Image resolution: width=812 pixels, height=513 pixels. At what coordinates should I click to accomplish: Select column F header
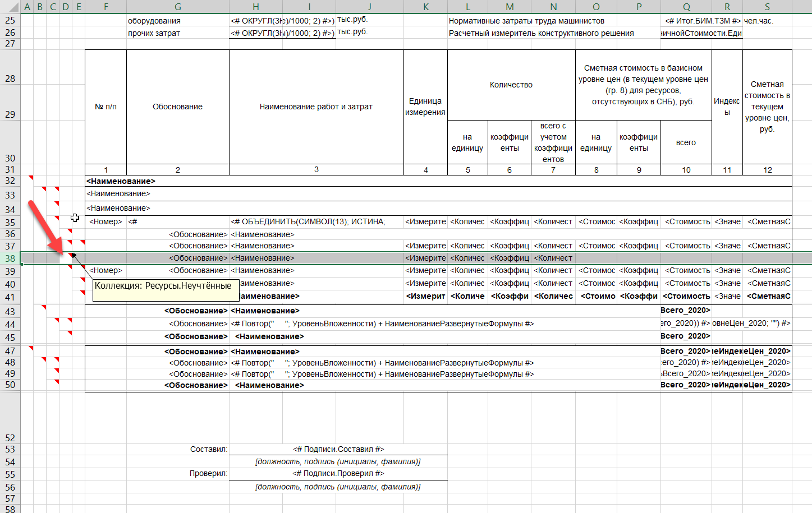pyautogui.click(x=105, y=7)
